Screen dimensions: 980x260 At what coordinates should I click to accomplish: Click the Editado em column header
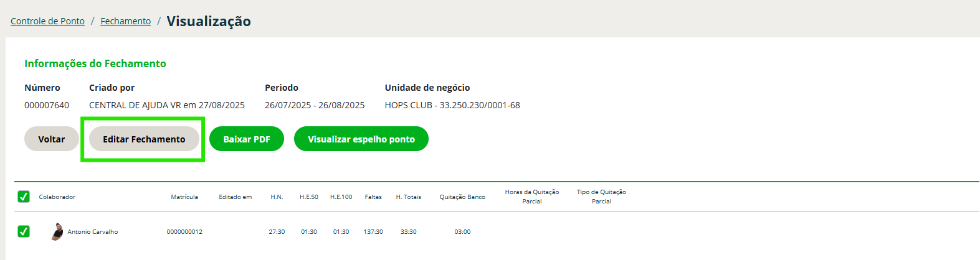tap(235, 197)
